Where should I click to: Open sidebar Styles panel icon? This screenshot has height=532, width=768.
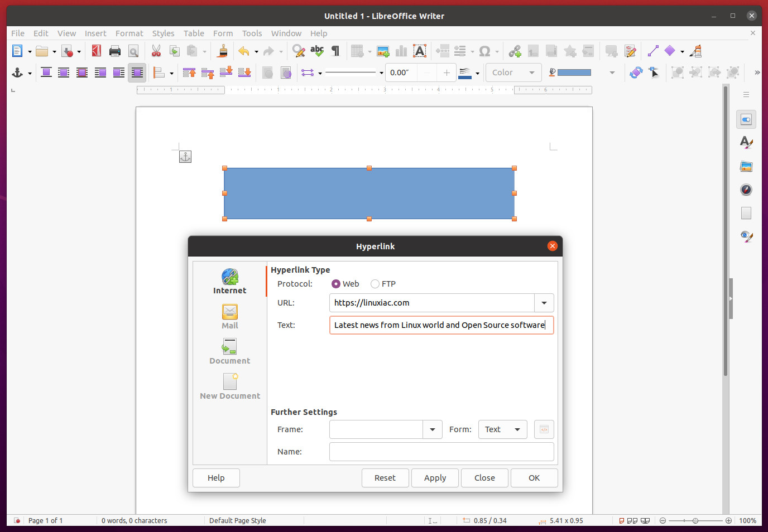click(746, 143)
